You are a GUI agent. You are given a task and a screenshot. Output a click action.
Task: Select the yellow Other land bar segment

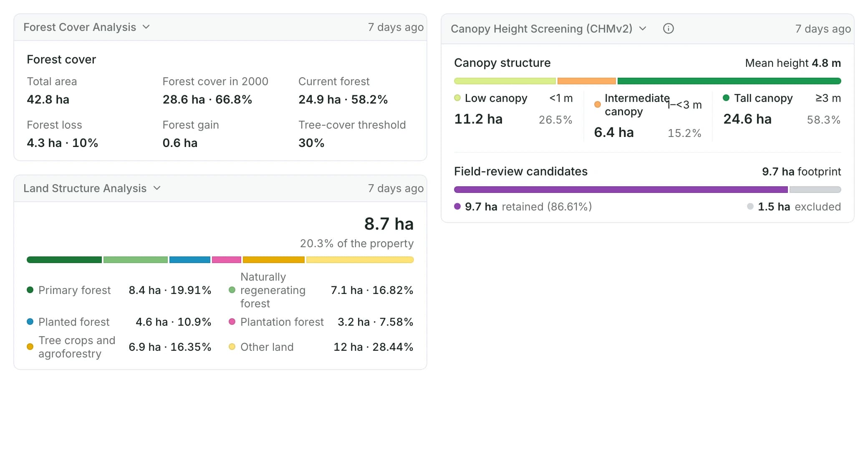[x=360, y=260]
